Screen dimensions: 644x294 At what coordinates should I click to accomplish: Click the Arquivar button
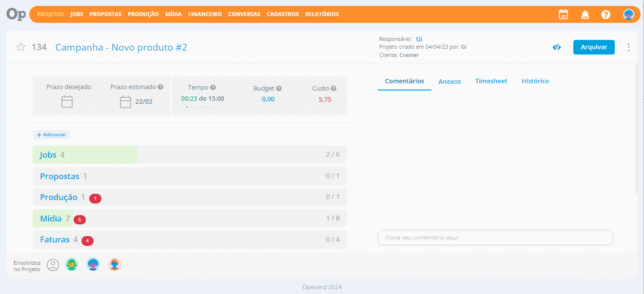tap(594, 47)
